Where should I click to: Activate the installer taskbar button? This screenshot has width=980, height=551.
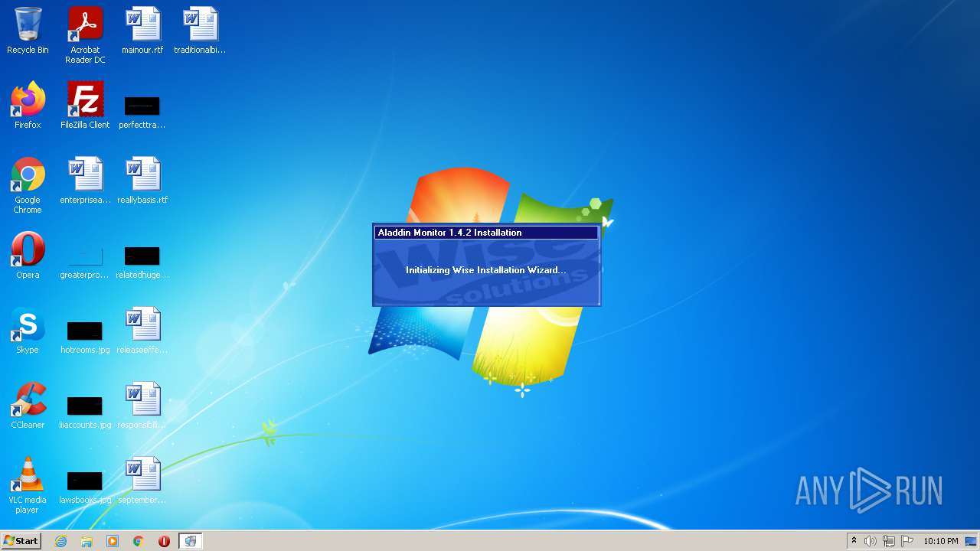pyautogui.click(x=191, y=541)
